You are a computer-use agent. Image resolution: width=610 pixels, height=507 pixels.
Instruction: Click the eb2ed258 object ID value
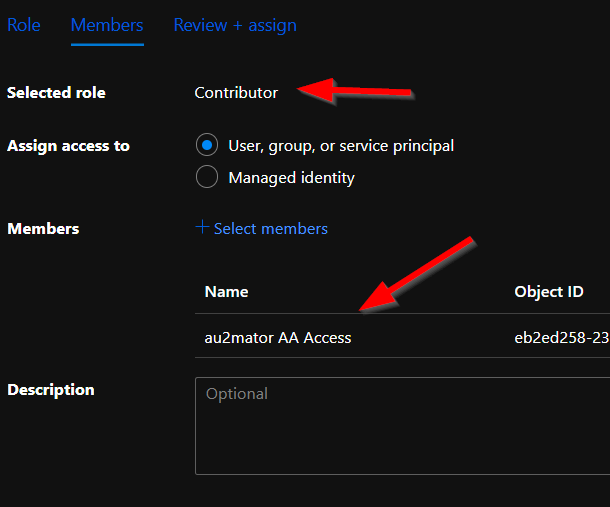click(x=562, y=338)
